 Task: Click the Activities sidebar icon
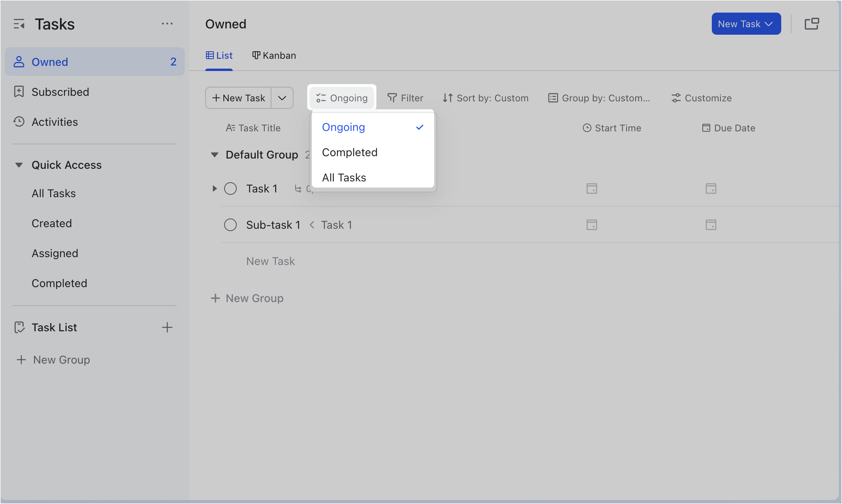19,122
